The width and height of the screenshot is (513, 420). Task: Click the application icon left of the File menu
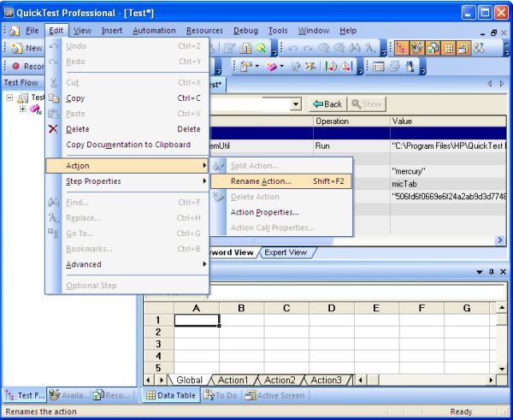[15, 31]
